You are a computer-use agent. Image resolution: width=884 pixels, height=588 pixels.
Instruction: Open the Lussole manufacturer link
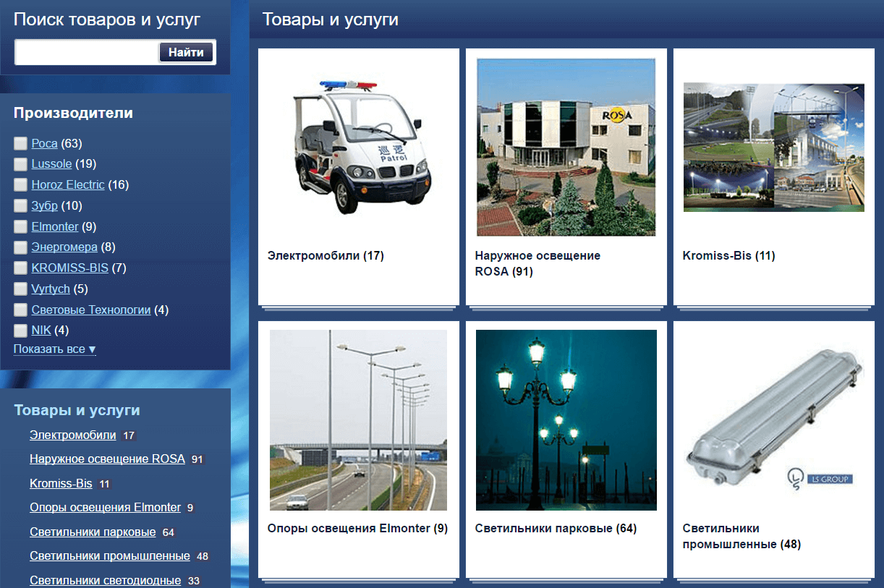coord(51,163)
